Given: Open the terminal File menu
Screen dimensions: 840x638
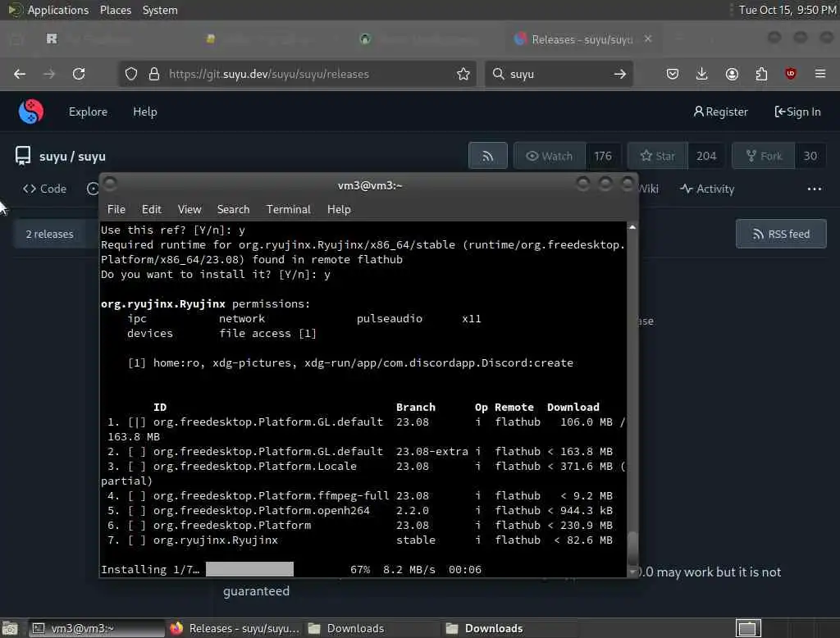Looking at the screenshot, I should point(116,209).
